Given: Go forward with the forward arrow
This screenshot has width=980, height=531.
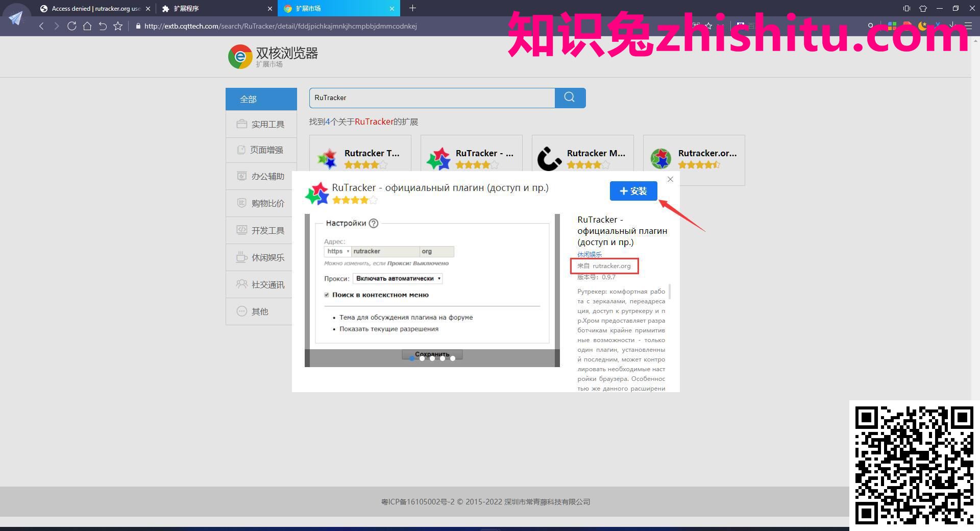Looking at the screenshot, I should click(57, 26).
